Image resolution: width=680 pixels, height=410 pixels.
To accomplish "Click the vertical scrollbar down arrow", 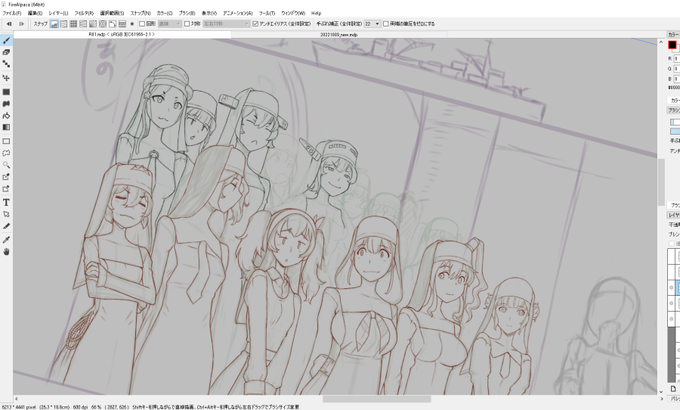I will [x=661, y=392].
